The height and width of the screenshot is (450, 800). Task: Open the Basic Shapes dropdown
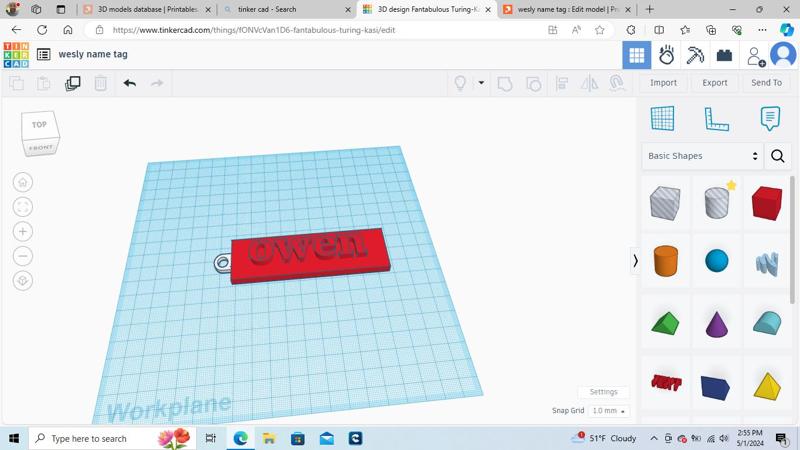click(x=702, y=156)
